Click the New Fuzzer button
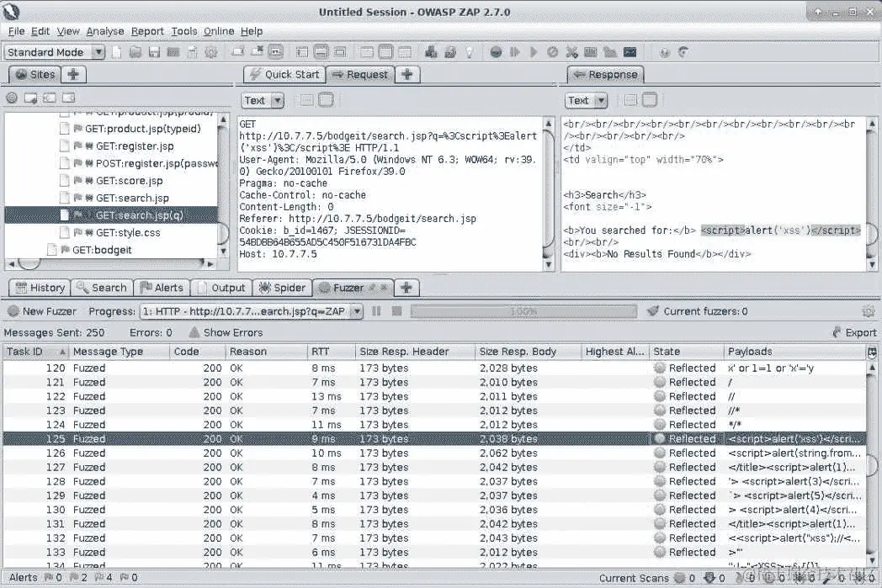 point(41,311)
